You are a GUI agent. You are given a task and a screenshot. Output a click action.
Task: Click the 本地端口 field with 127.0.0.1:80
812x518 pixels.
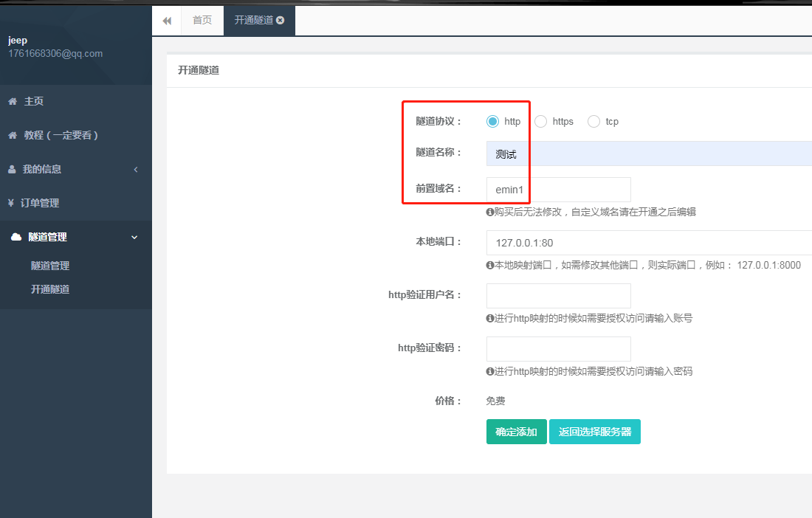[649, 243]
